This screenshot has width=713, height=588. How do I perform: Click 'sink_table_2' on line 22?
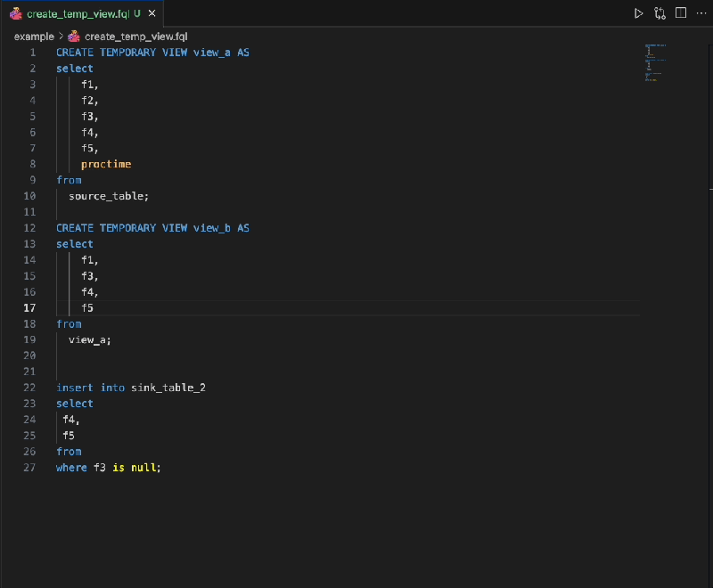coord(168,388)
